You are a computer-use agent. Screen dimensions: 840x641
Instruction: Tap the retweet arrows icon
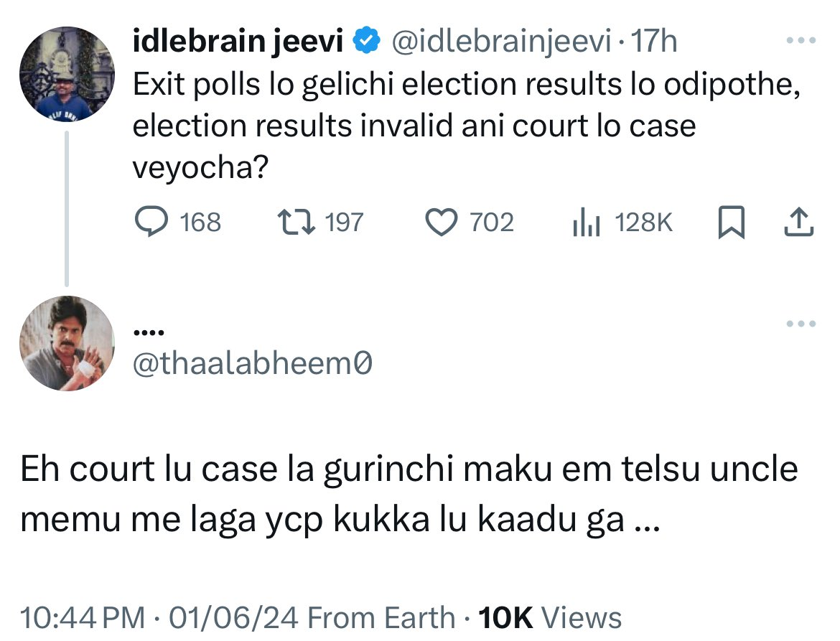pyautogui.click(x=296, y=222)
